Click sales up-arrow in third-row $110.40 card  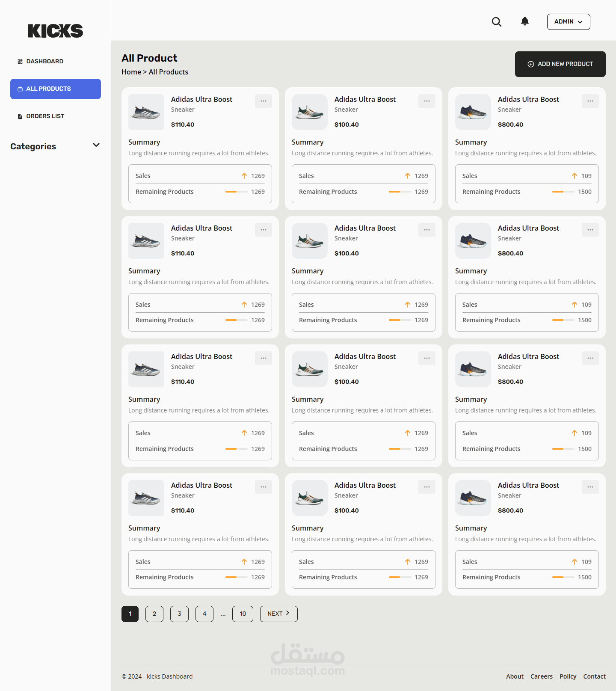coord(244,433)
